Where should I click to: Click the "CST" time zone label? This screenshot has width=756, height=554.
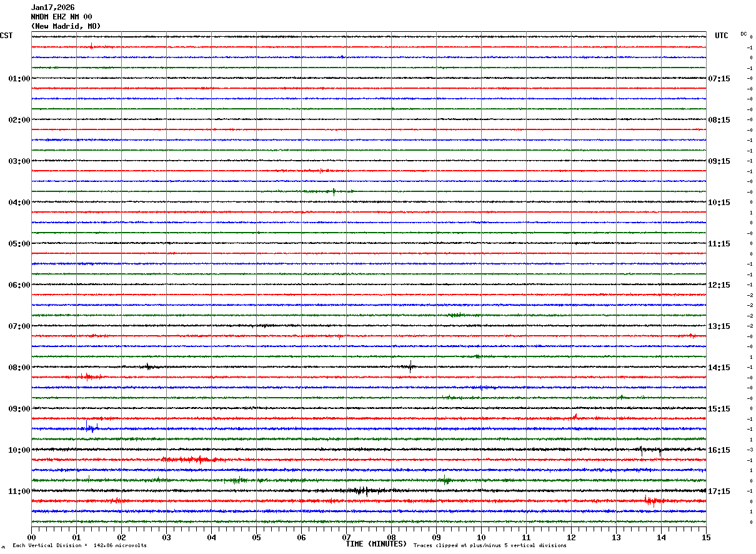click(6, 36)
